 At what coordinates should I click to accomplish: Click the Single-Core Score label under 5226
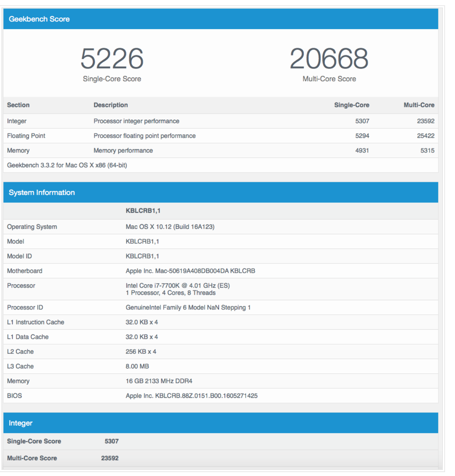pos(112,79)
